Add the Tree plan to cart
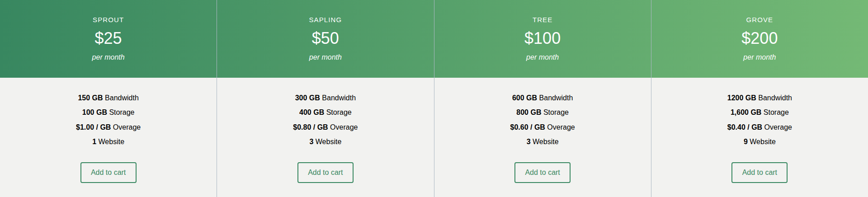This screenshot has width=868, height=197. tap(542, 173)
